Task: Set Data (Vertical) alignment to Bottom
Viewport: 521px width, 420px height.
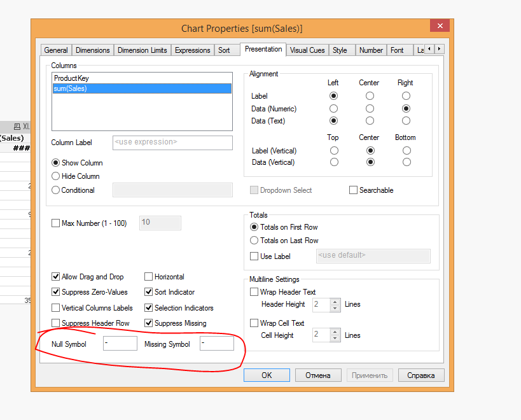Action: click(x=406, y=162)
